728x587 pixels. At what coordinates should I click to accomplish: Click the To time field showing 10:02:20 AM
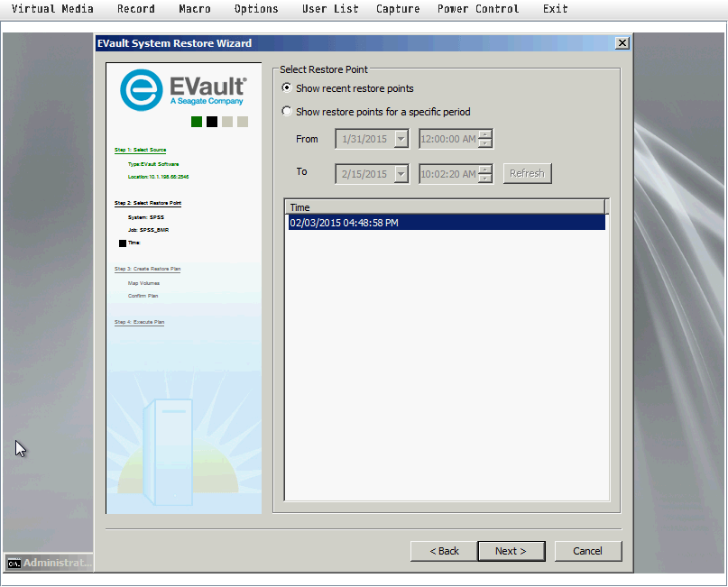pyautogui.click(x=448, y=174)
